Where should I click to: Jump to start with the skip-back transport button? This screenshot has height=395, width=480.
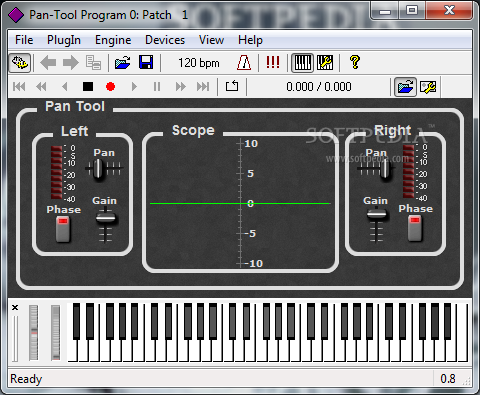pyautogui.click(x=19, y=87)
